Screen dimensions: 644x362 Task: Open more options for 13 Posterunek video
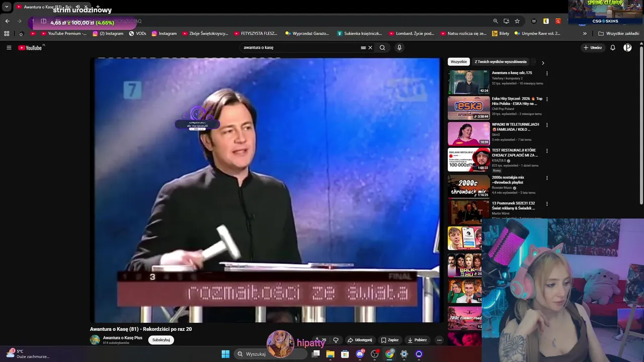(547, 204)
